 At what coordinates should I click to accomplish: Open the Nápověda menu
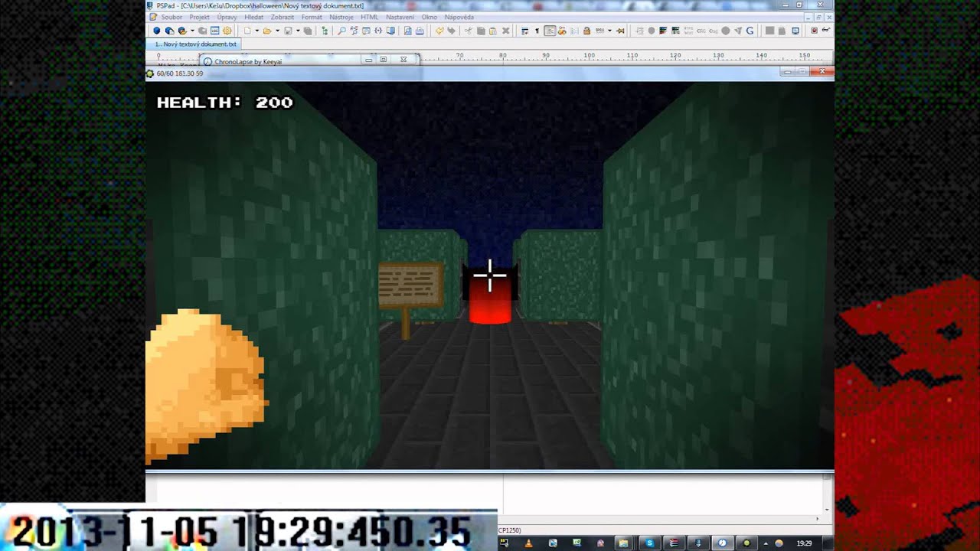[459, 17]
